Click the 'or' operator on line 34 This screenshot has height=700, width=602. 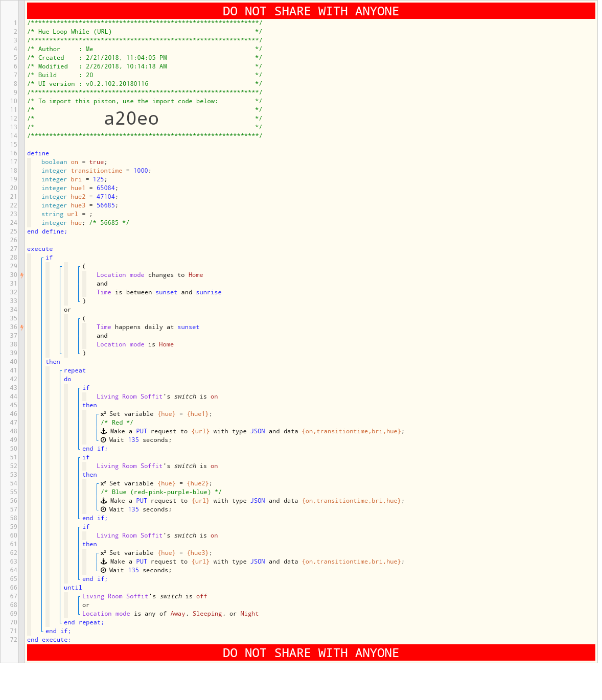pyautogui.click(x=67, y=310)
